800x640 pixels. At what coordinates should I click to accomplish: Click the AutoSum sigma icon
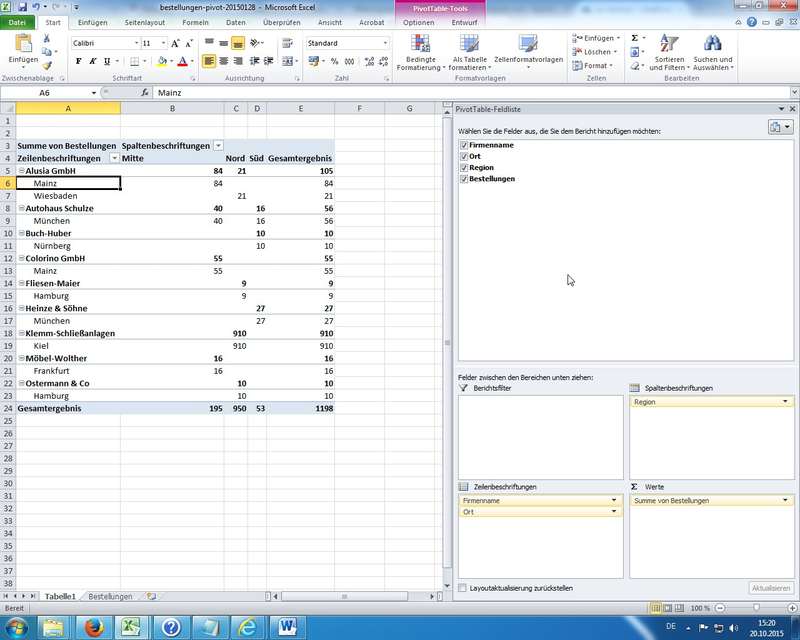pyautogui.click(x=635, y=38)
